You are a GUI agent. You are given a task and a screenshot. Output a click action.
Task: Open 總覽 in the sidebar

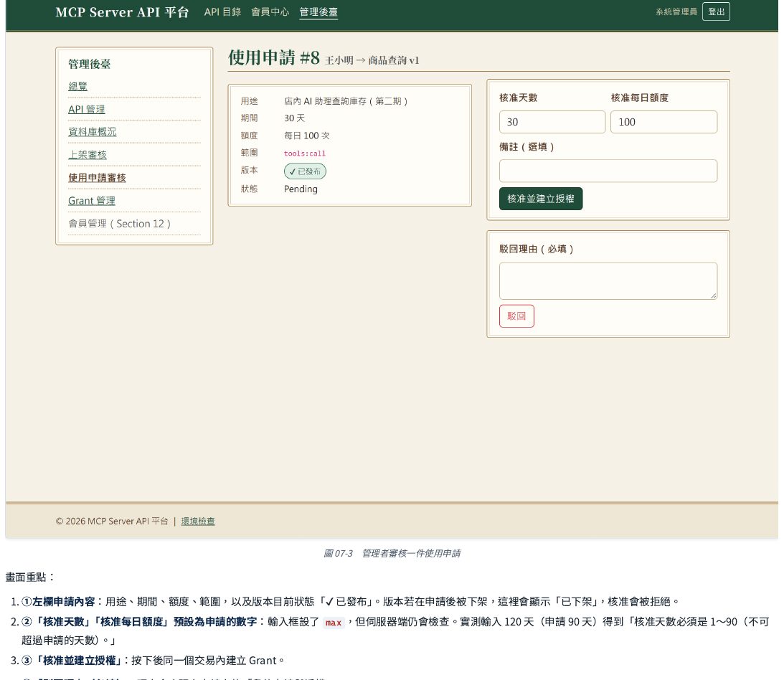[77, 86]
